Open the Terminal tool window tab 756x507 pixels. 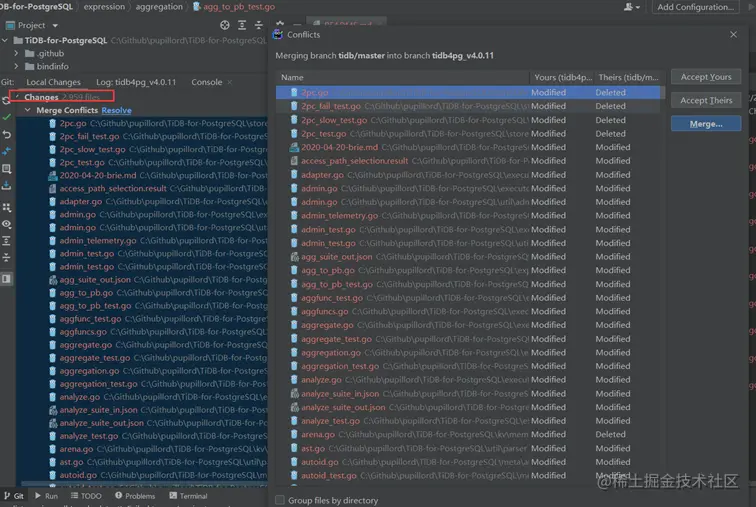(x=189, y=496)
